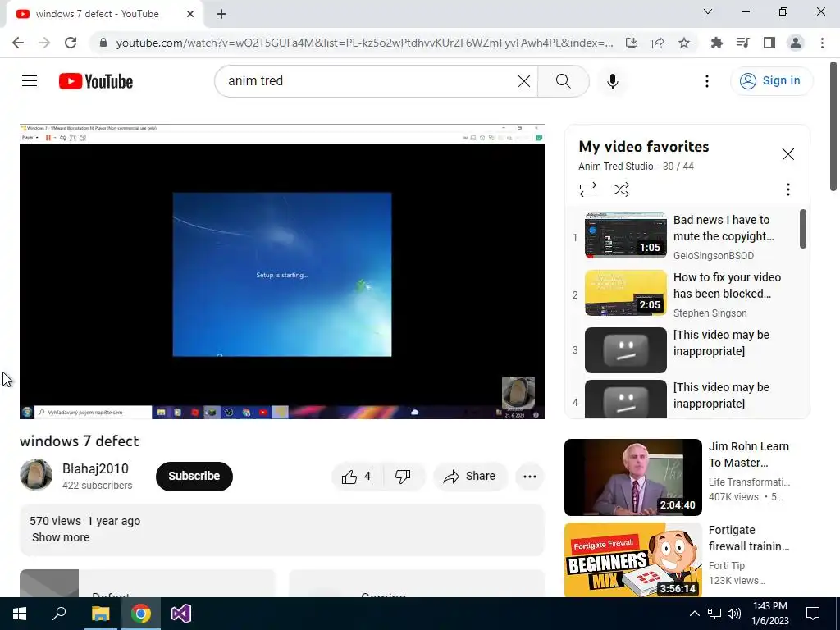Select playlist item 4 inappropriate video
This screenshot has width=840, height=630.
(688, 398)
